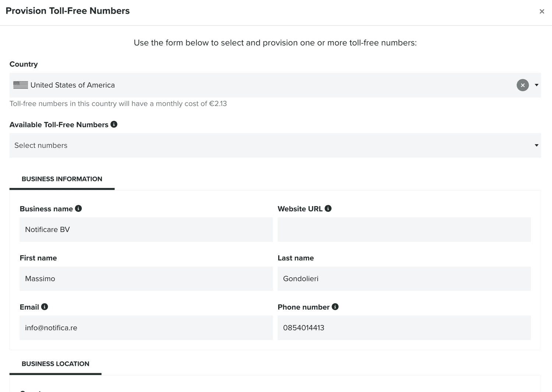
Task: Click the Available Toll-Free Numbers dropdown arrow
Action: coord(537,145)
